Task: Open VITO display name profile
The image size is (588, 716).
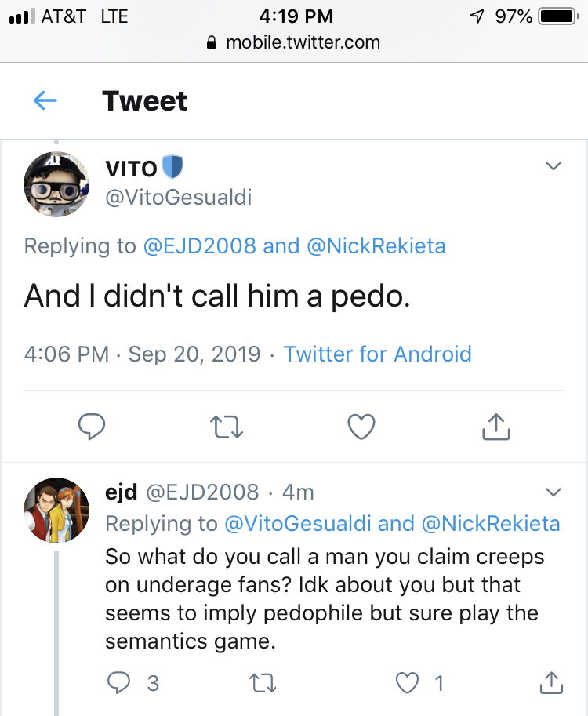Action: [x=132, y=169]
